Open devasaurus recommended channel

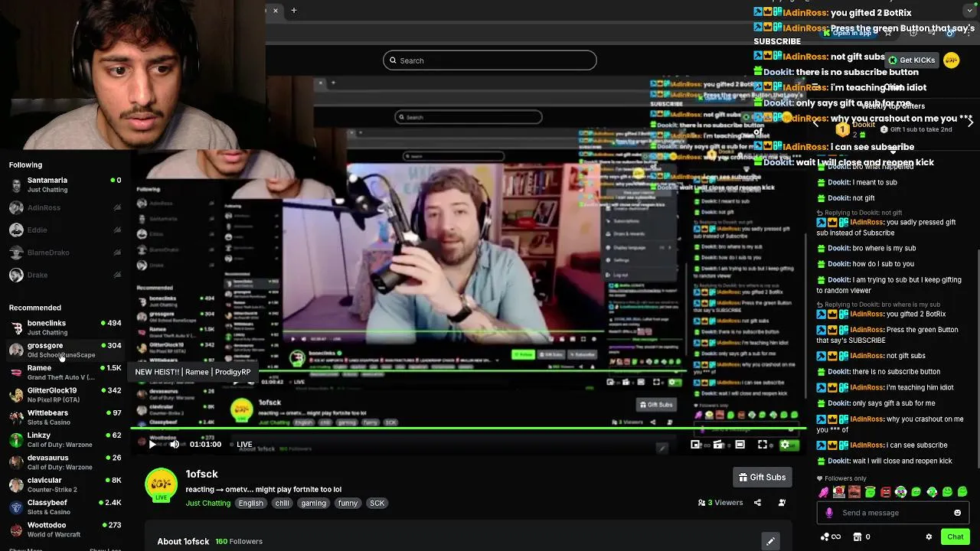point(64,462)
